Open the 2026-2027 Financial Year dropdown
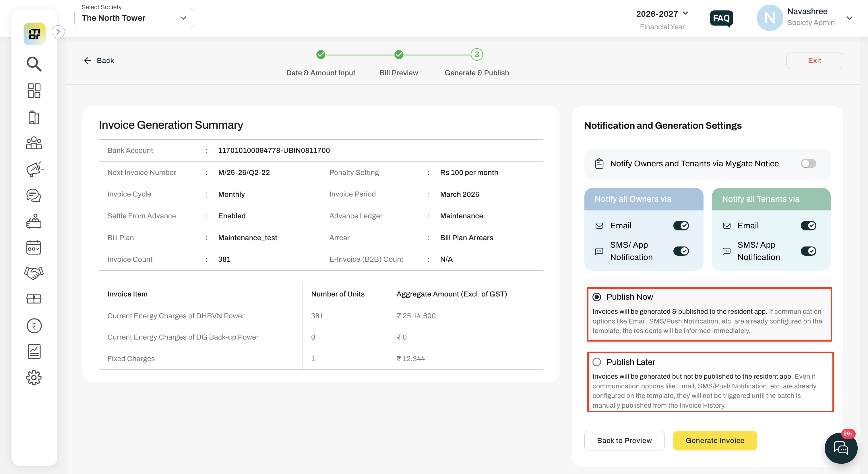This screenshot has height=474, width=868. point(662,14)
